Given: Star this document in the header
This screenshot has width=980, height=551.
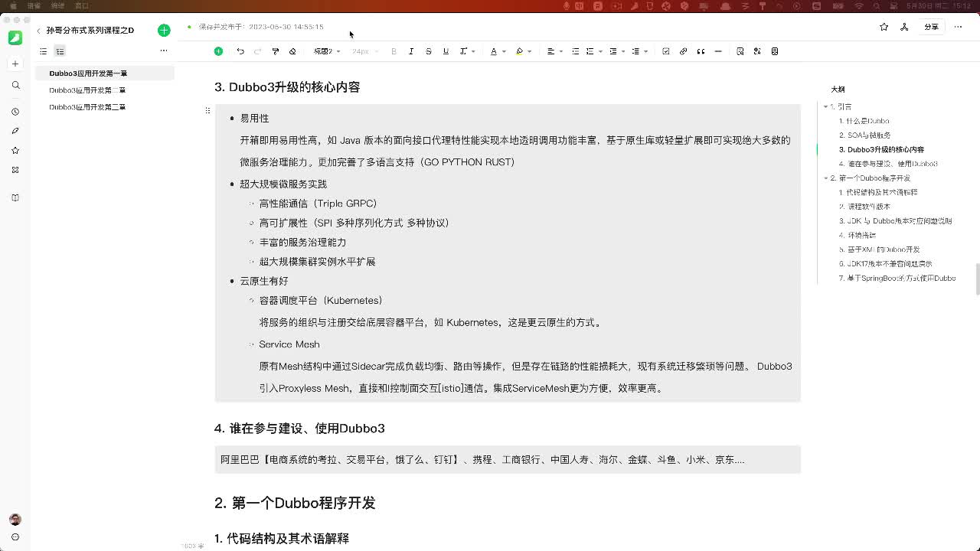Looking at the screenshot, I should click(x=884, y=27).
